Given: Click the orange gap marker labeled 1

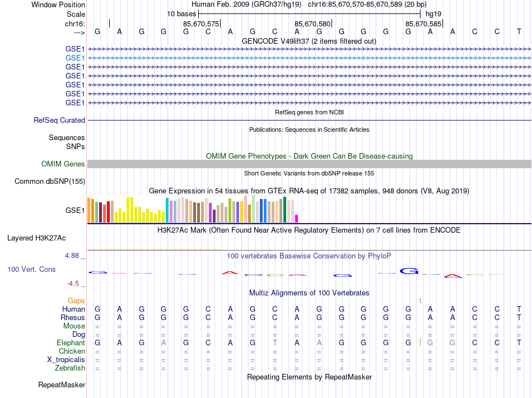Looking at the screenshot, I should coord(420,301).
